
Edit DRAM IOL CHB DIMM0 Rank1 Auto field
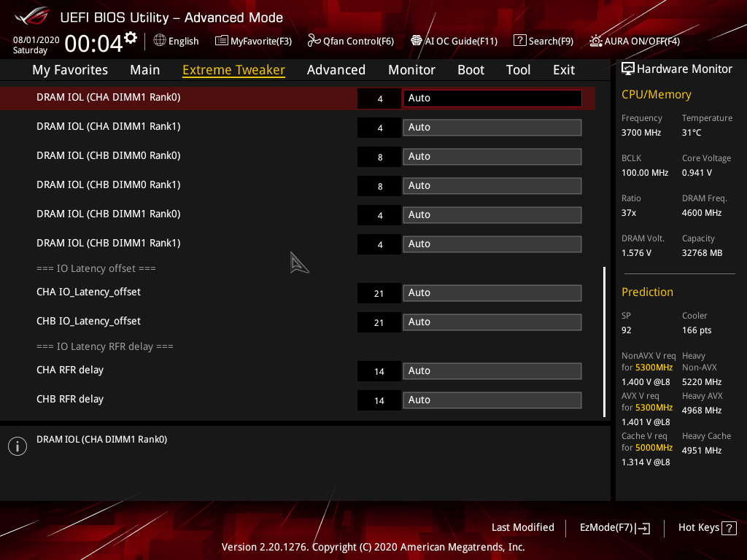coord(492,185)
